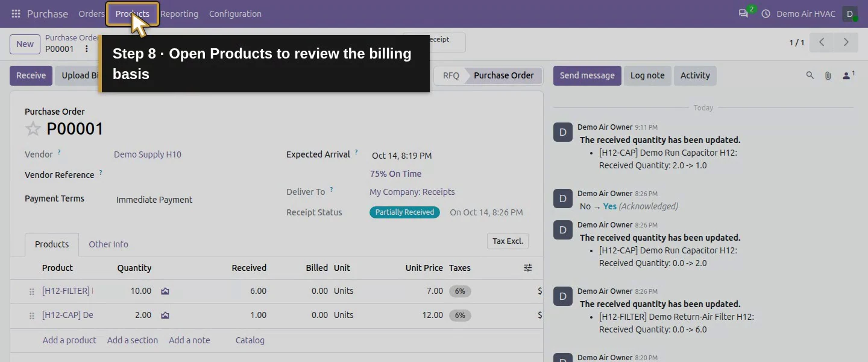Click the 75% On Time link
The height and width of the screenshot is (362, 868).
pos(395,174)
